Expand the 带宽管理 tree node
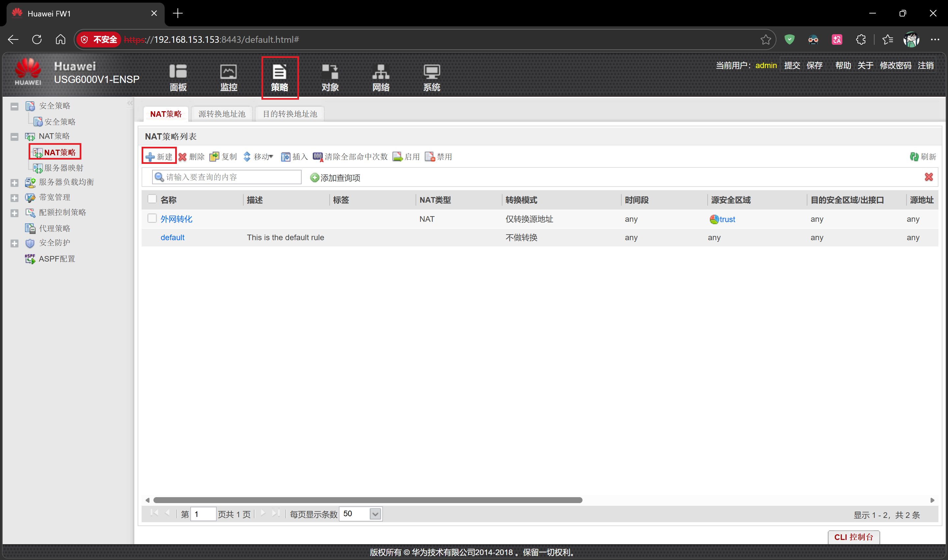 click(x=14, y=198)
